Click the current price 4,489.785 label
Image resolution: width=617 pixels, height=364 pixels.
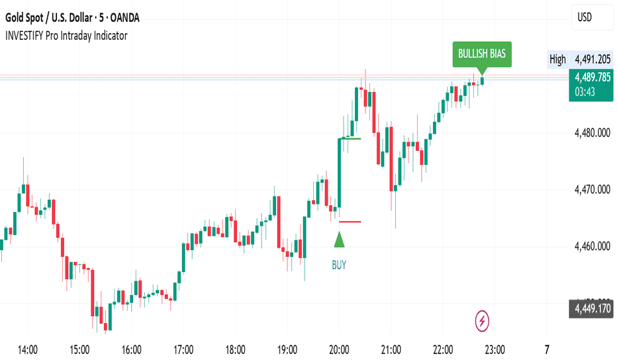pyautogui.click(x=591, y=79)
